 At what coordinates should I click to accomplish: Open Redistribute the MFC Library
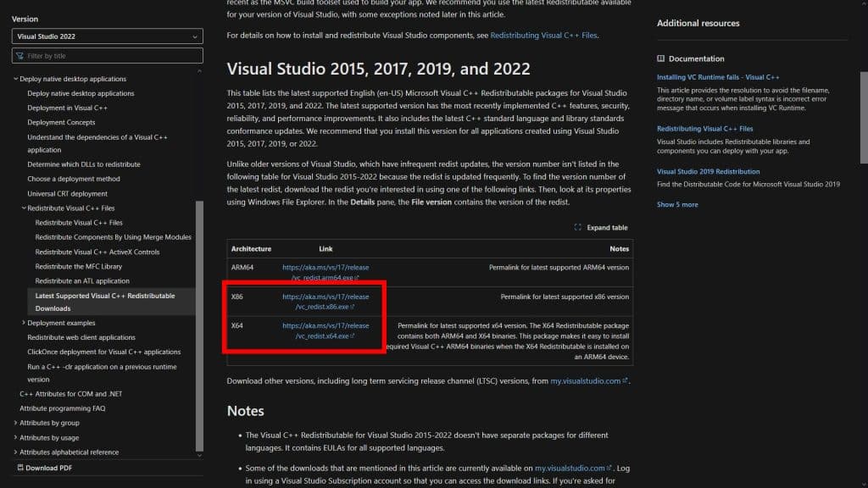click(79, 266)
